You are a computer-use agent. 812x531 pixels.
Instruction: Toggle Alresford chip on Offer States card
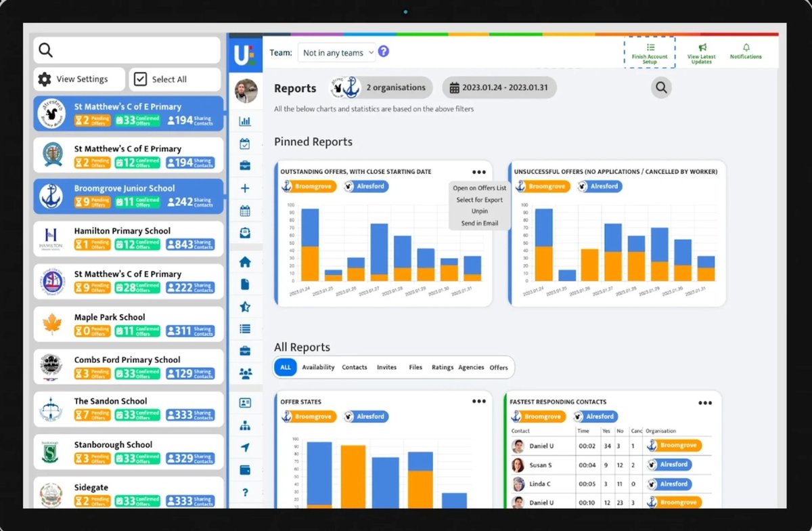pos(366,417)
